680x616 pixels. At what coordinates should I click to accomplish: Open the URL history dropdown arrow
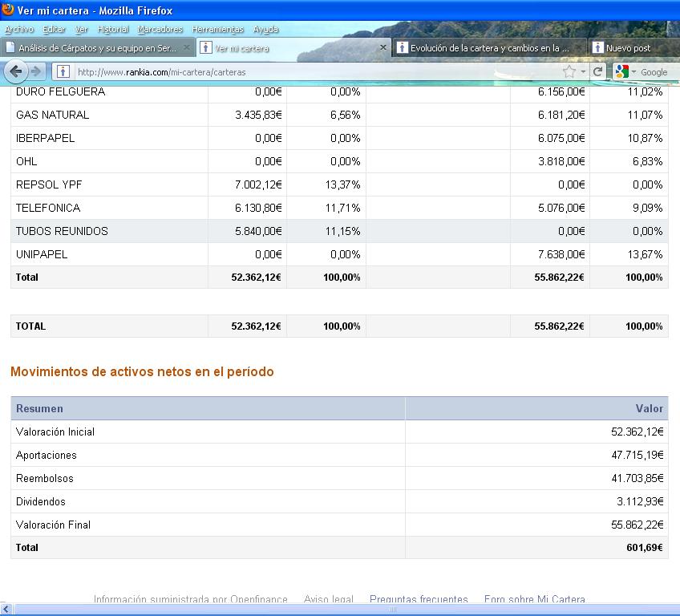pyautogui.click(x=583, y=71)
